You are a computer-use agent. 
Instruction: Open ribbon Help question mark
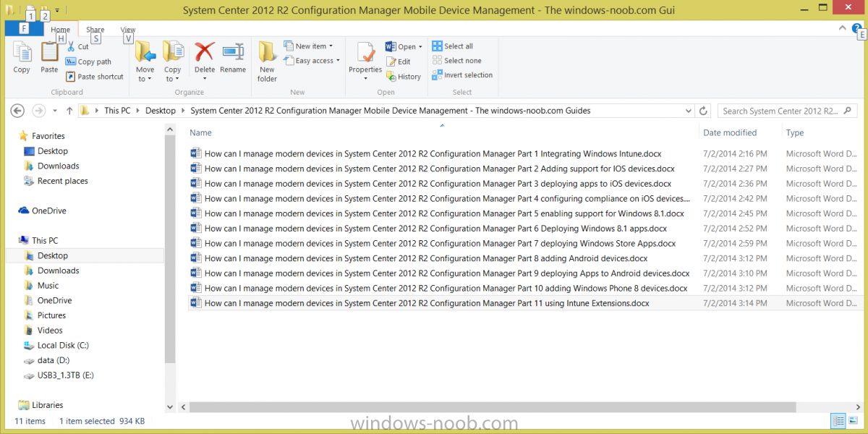[x=856, y=28]
